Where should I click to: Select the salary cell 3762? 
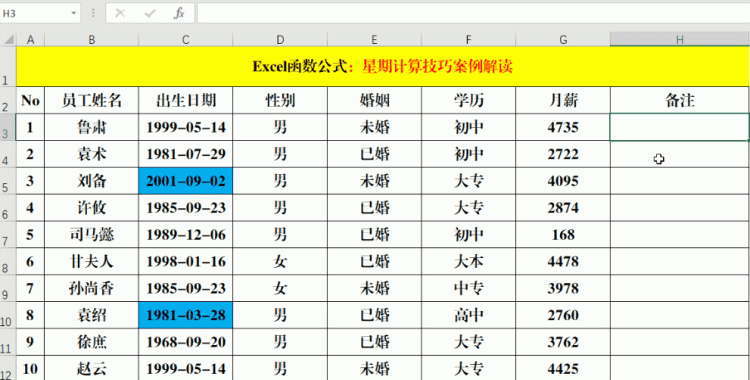pyautogui.click(x=563, y=342)
